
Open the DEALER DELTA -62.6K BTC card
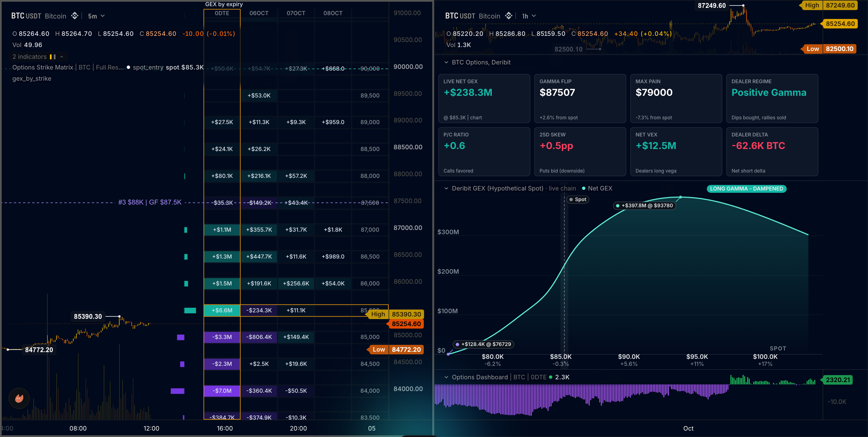point(772,152)
